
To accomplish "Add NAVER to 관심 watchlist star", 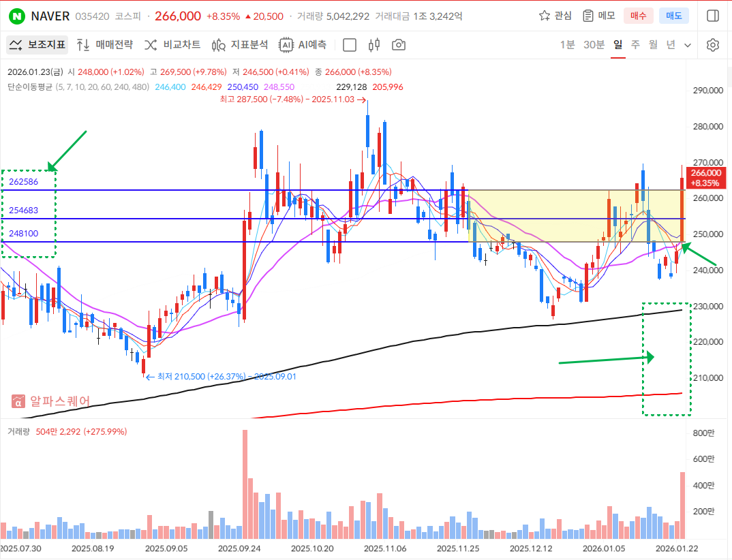I will [x=555, y=16].
